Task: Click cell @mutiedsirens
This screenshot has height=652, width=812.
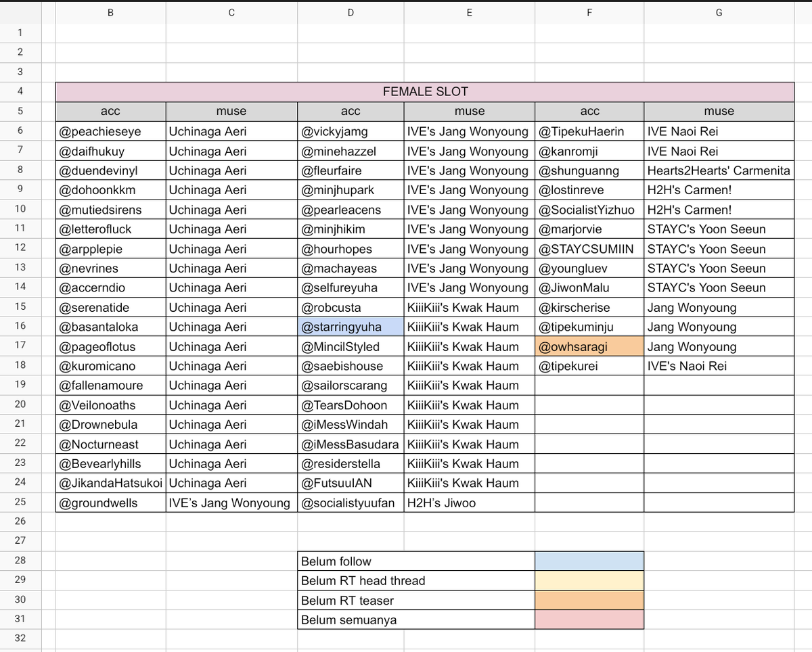Action: tap(111, 210)
